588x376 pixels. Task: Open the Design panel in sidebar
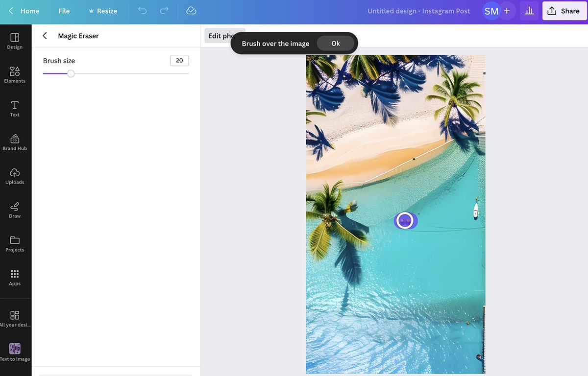pyautogui.click(x=15, y=41)
